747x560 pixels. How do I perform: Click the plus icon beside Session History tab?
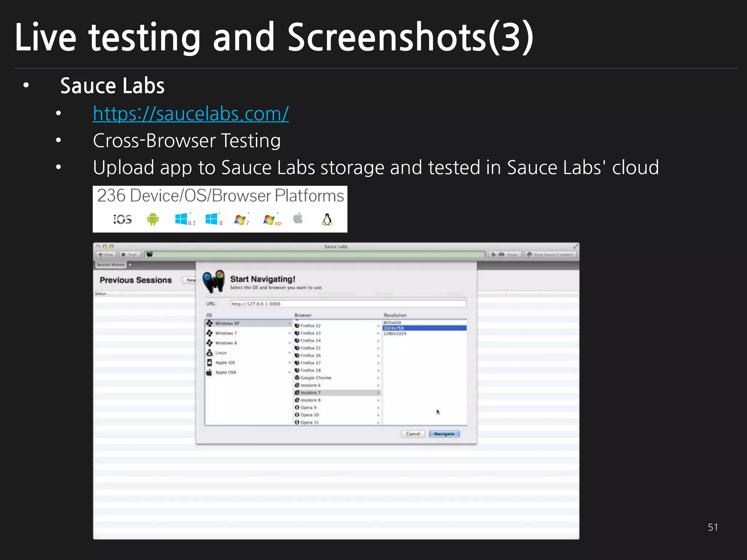(130, 265)
